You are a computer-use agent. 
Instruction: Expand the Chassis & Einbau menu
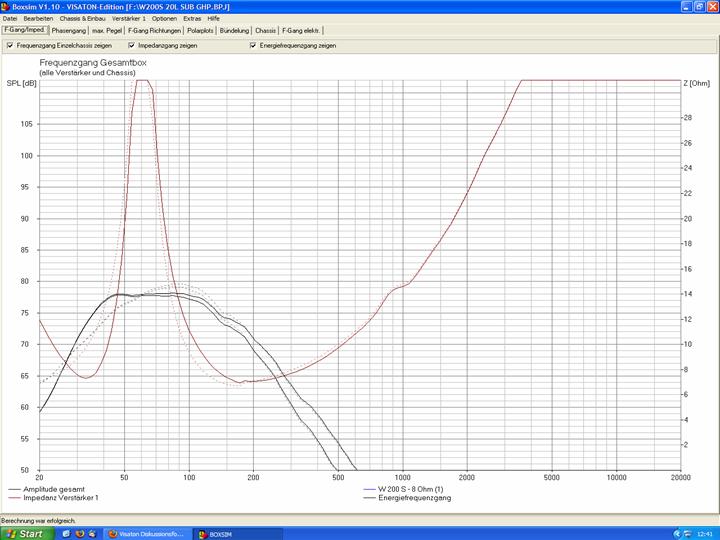[82, 18]
